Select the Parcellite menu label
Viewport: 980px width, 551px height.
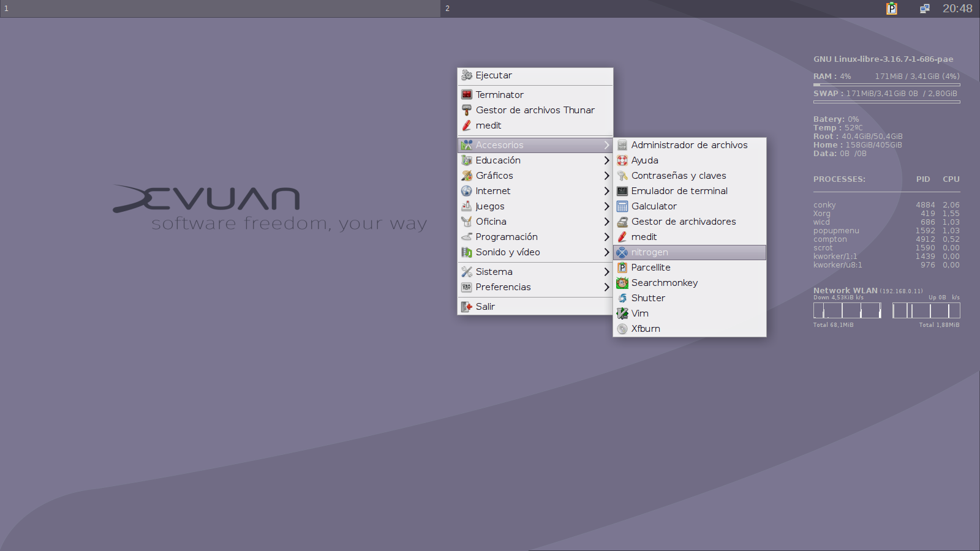pyautogui.click(x=651, y=268)
